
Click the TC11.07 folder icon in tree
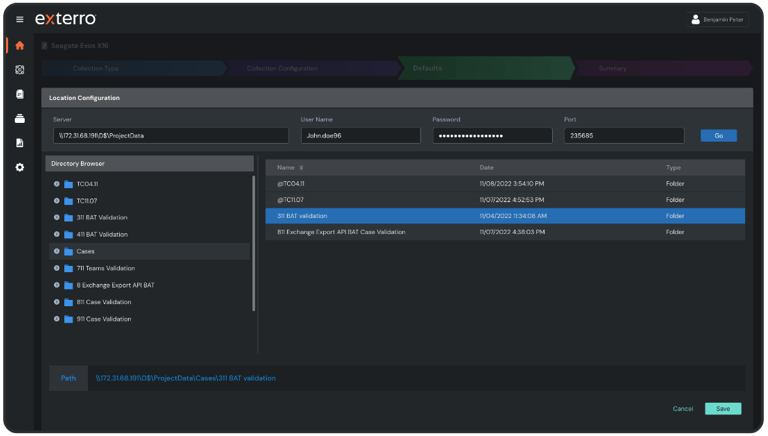[69, 201]
